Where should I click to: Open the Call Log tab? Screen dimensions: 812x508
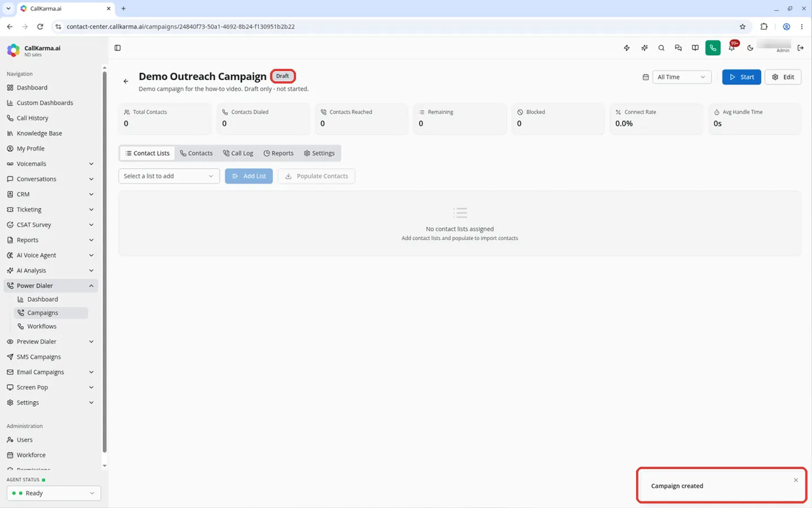(238, 154)
